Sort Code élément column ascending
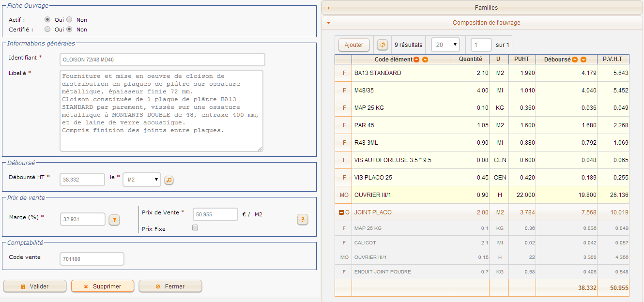 click(416, 60)
